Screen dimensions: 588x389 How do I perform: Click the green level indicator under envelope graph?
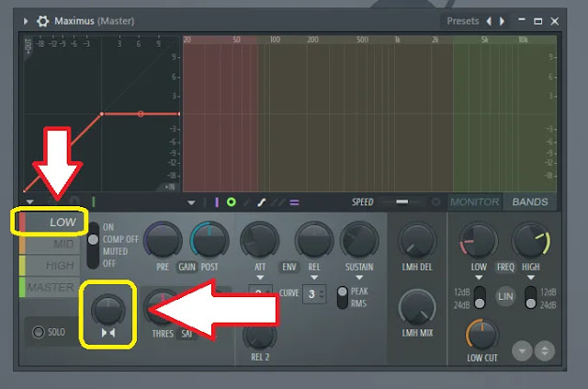pyautogui.click(x=94, y=202)
